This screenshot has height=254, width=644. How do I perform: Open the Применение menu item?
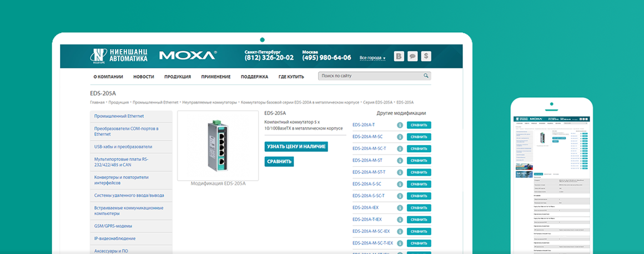pyautogui.click(x=215, y=77)
